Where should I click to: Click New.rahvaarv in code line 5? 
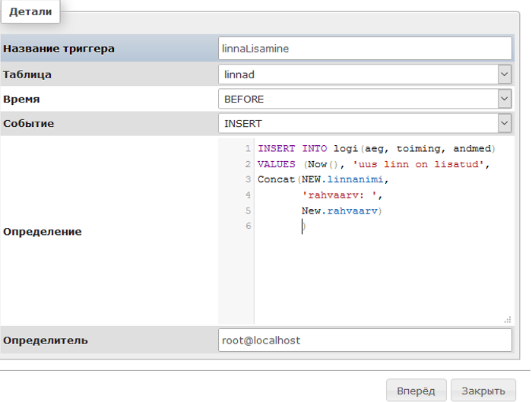tap(340, 211)
